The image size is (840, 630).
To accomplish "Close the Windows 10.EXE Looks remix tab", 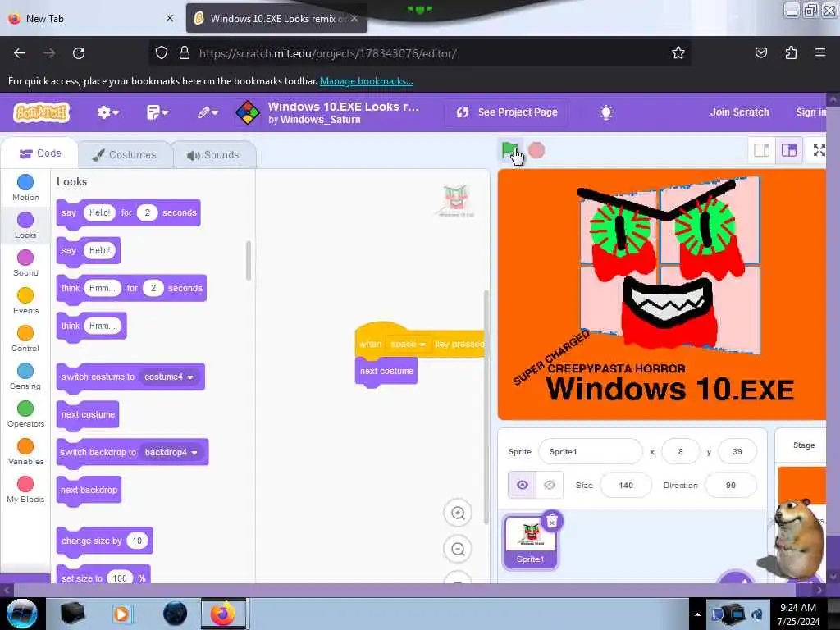I will [354, 18].
